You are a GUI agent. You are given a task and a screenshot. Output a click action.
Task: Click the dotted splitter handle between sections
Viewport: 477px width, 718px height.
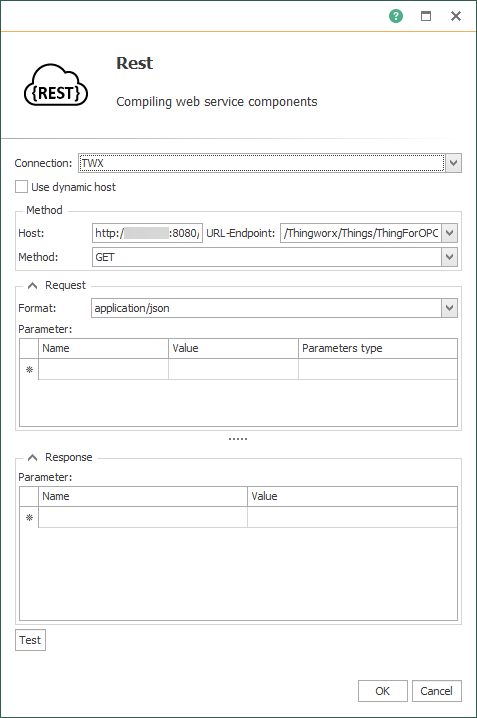(238, 439)
